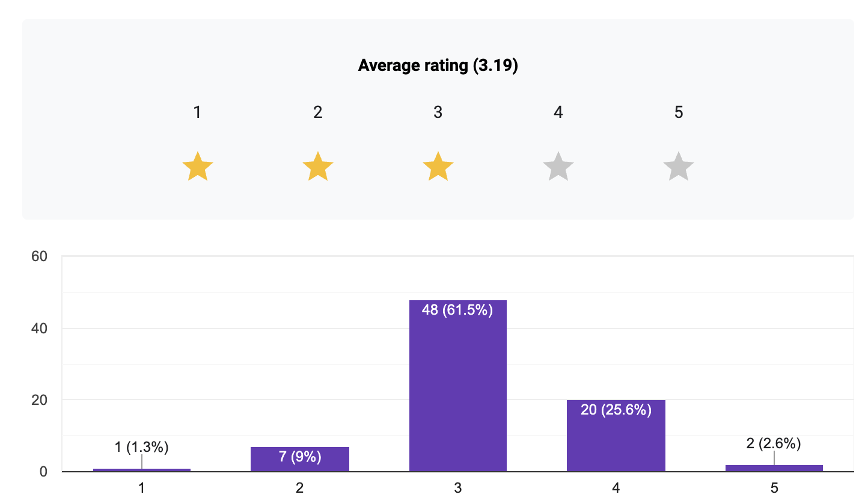Screen dimensions: 868x503
Task: Click the third gold star icon
Action: click(438, 167)
